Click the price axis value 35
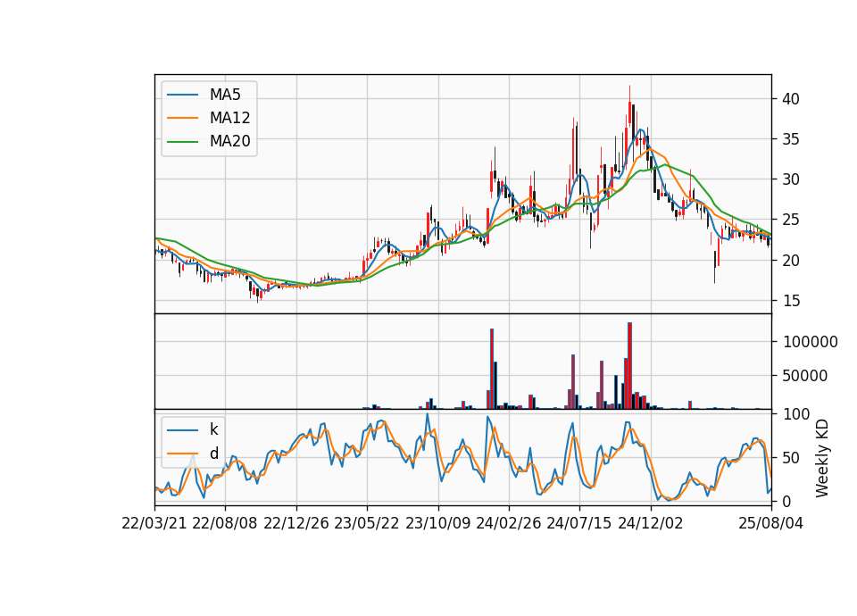The image size is (857, 616). (x=791, y=139)
